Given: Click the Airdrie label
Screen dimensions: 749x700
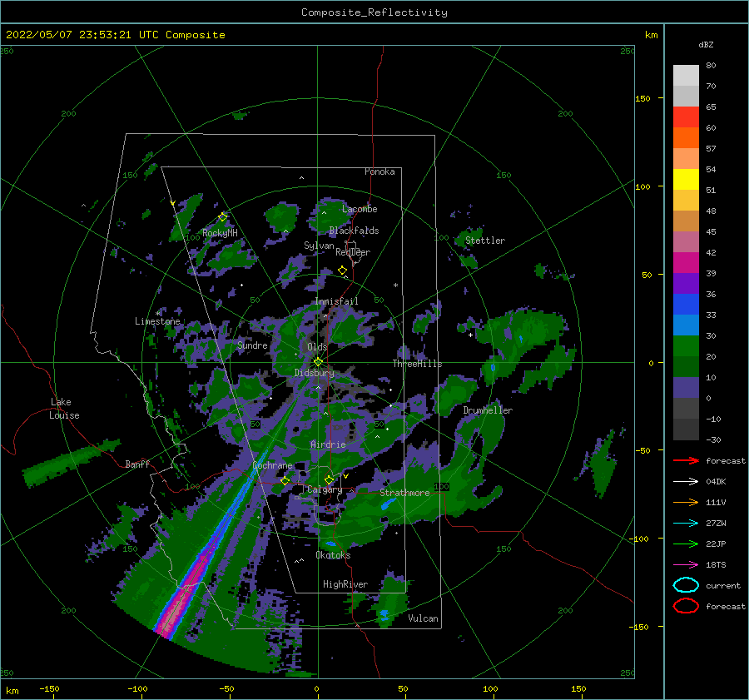Looking at the screenshot, I should [328, 444].
